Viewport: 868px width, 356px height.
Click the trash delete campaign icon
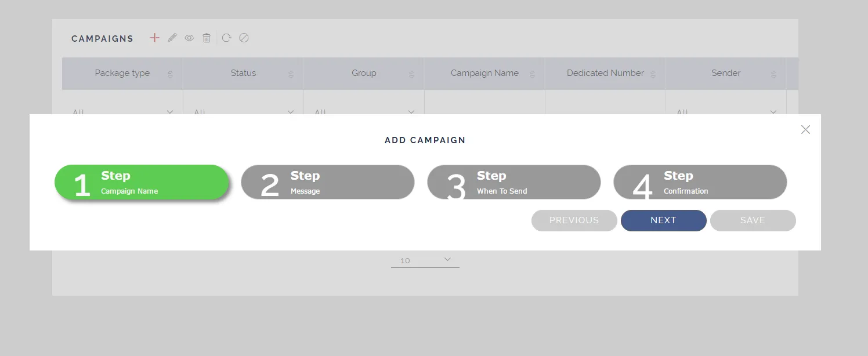click(207, 38)
